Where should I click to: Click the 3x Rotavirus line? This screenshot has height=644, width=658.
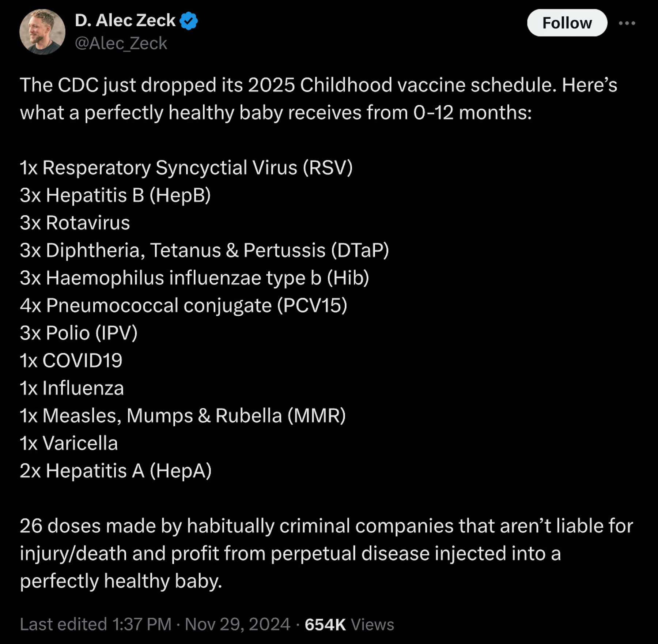coord(75,223)
